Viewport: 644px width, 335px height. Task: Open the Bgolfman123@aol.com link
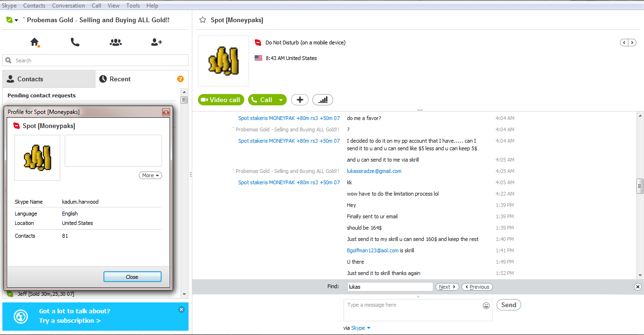click(373, 250)
